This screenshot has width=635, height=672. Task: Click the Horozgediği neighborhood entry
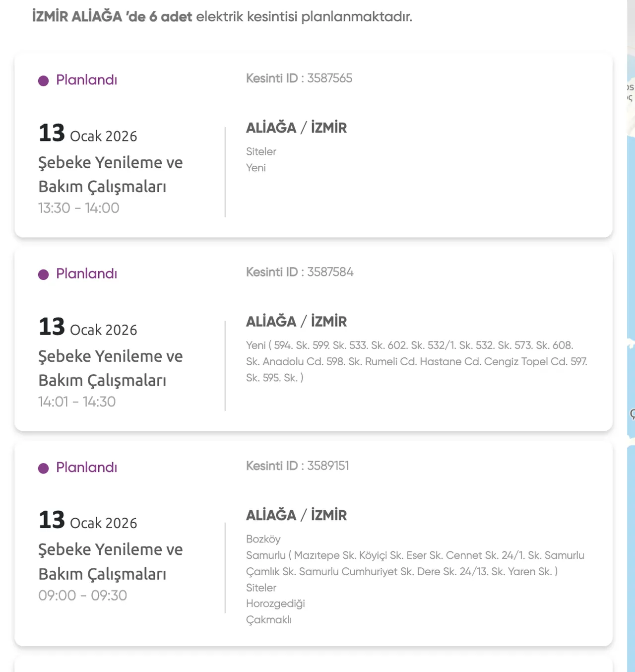[275, 604]
